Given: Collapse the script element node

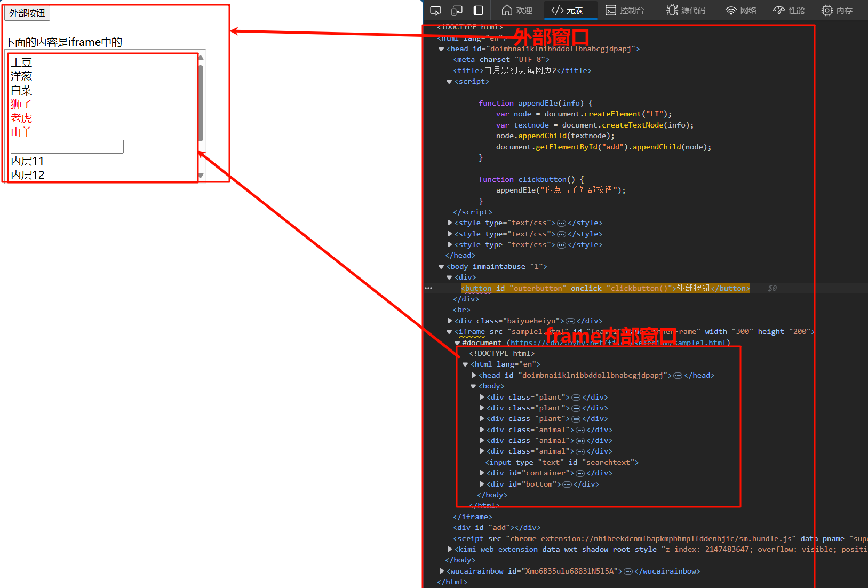Looking at the screenshot, I should coord(449,82).
